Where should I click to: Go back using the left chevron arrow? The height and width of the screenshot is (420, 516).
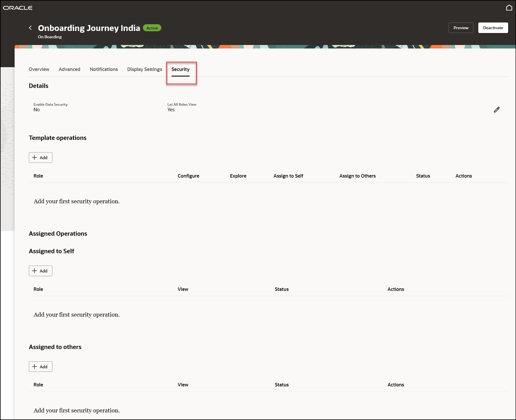[x=30, y=28]
